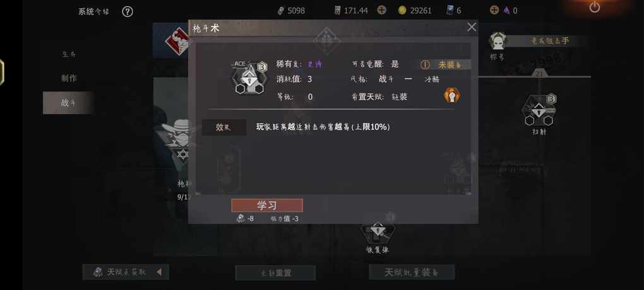This screenshot has width=644, height=290.
Task: Click the red scorpion diamond emblem
Action: coord(177,42)
